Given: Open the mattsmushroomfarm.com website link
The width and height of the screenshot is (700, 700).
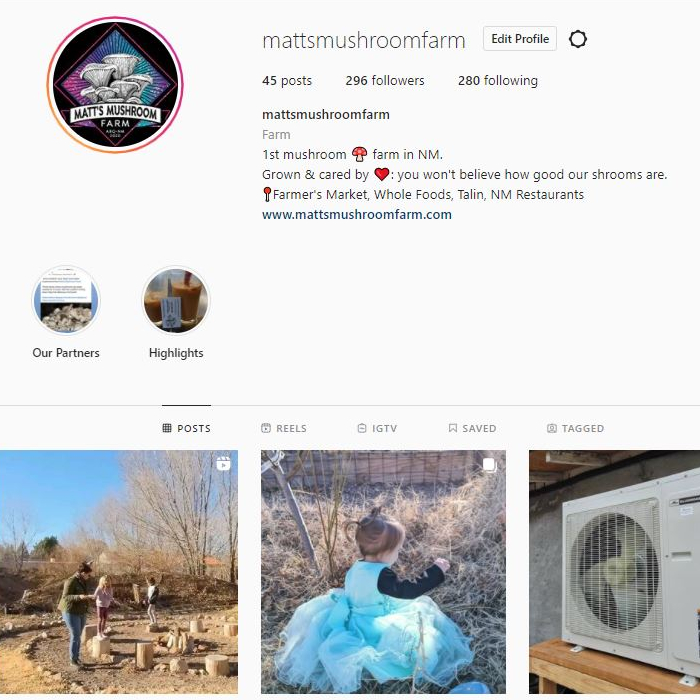Looking at the screenshot, I should pos(357,214).
